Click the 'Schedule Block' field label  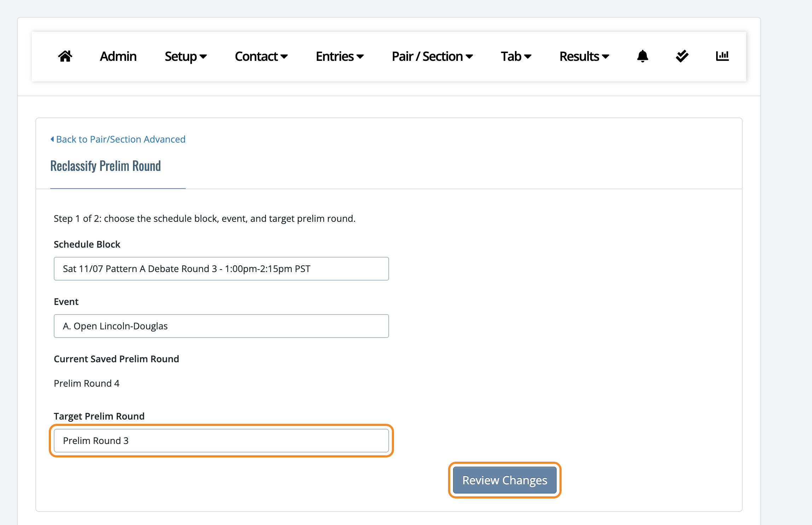tap(87, 244)
